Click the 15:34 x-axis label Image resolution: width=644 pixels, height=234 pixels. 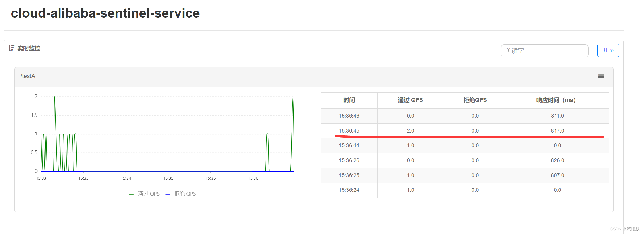point(126,178)
